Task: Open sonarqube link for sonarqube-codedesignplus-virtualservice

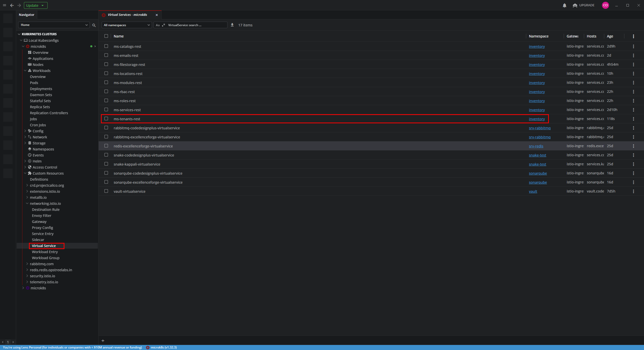Action: tap(538, 173)
